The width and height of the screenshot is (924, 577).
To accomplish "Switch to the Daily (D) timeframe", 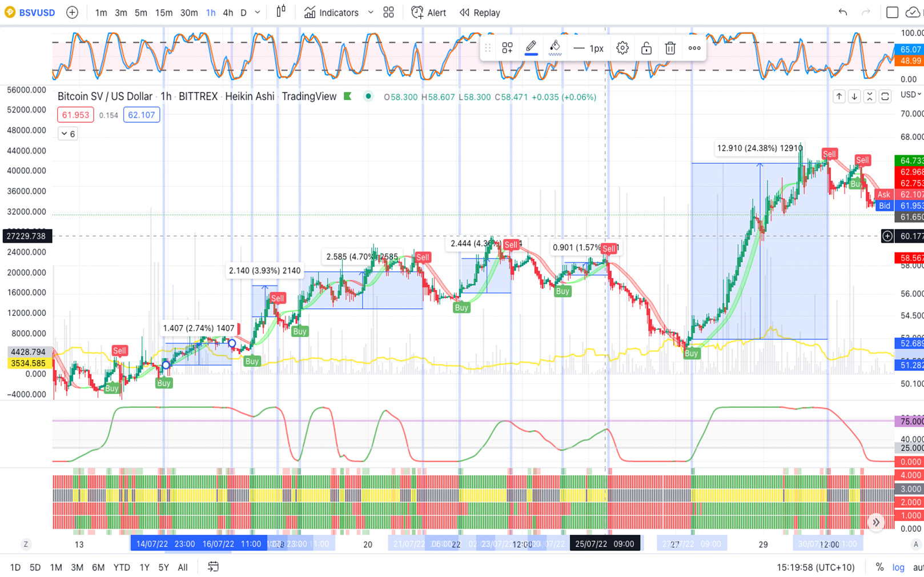I will coord(243,13).
